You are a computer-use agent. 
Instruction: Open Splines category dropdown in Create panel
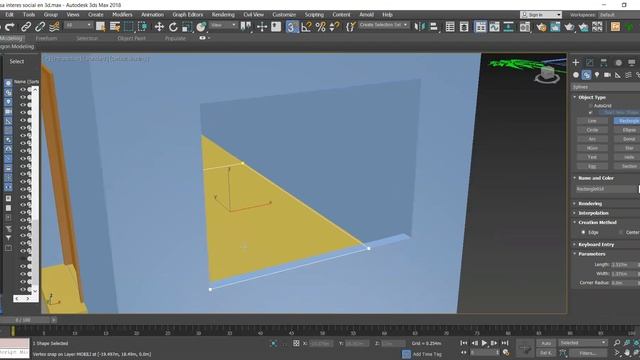[x=605, y=87]
